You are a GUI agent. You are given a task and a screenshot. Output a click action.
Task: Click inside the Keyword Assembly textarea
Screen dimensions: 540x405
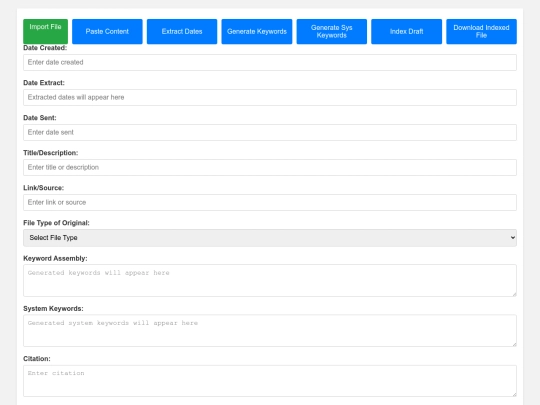270,280
